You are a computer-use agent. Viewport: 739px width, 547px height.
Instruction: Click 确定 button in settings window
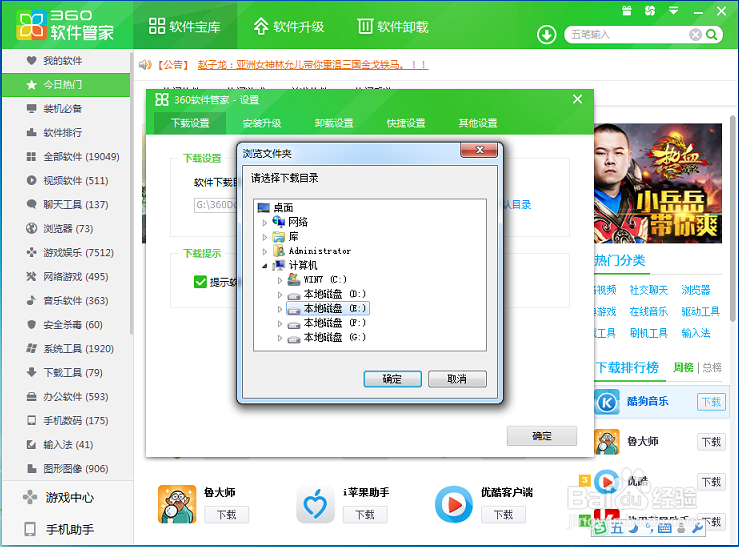pyautogui.click(x=542, y=436)
